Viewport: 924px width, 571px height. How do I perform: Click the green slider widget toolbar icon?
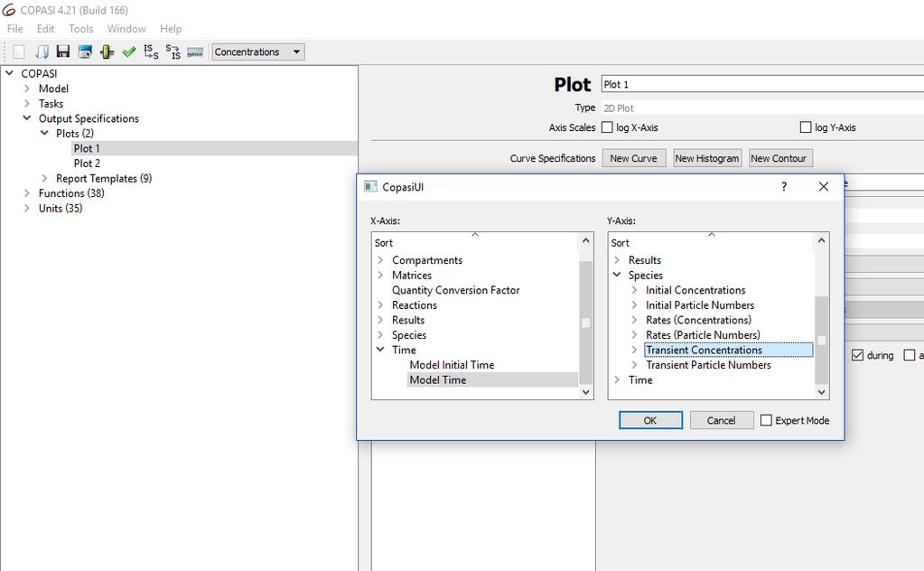(x=107, y=51)
